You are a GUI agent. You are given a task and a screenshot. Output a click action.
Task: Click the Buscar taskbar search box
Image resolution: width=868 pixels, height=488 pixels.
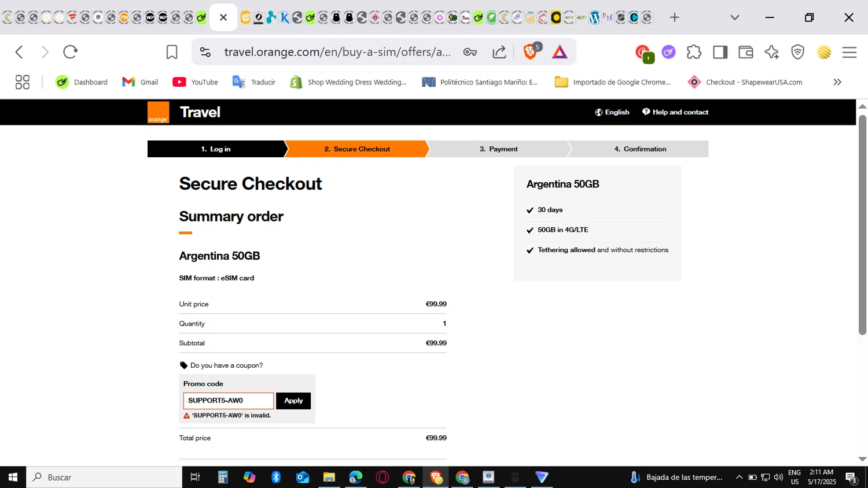[104, 477]
